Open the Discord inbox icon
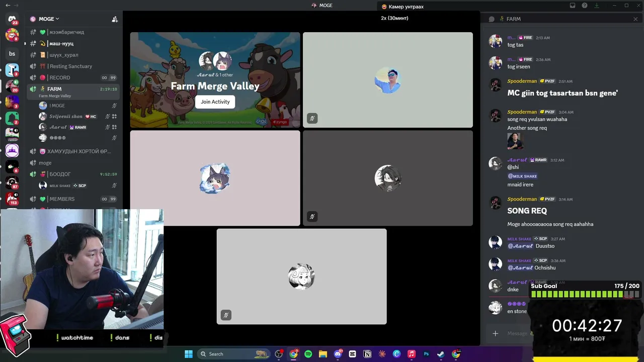 click(573, 6)
